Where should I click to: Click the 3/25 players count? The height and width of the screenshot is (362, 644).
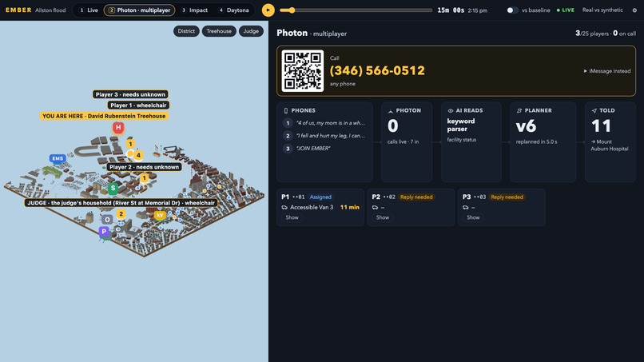[x=592, y=34]
